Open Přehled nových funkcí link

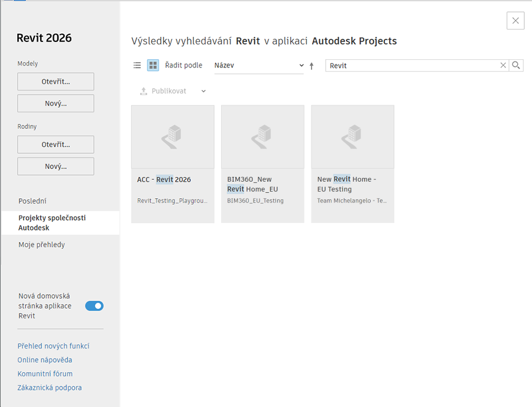click(53, 346)
